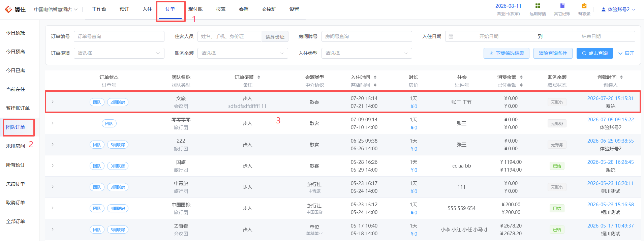
Task: Open the 账务余额 filter dropdown
Action: pos(243,53)
